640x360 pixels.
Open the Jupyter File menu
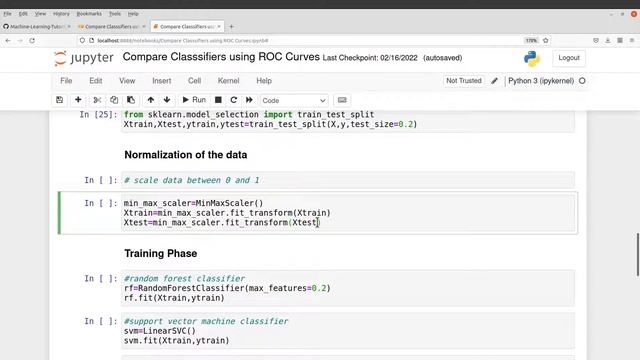[66, 81]
